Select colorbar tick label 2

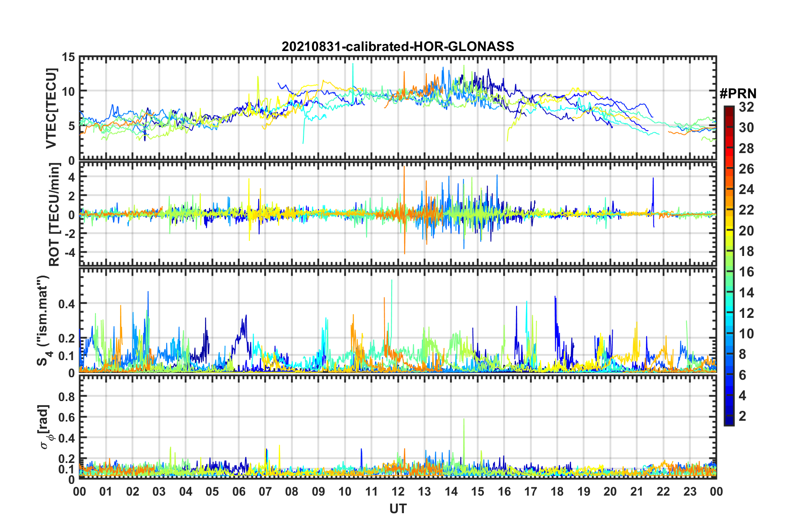point(743,416)
